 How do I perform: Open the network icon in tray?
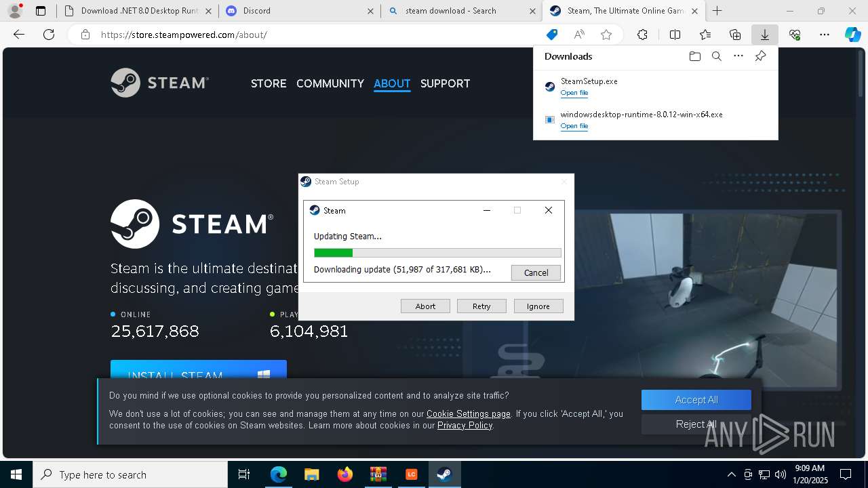click(764, 474)
